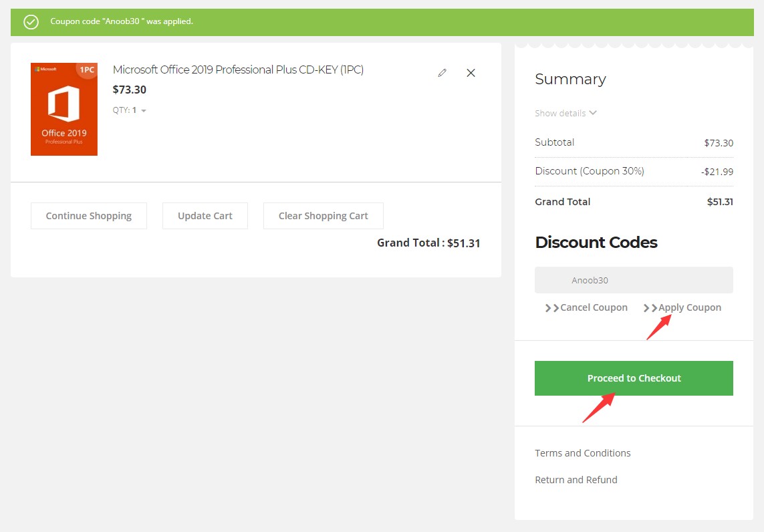764x532 pixels.
Task: Click the Summary heading
Action: [570, 79]
